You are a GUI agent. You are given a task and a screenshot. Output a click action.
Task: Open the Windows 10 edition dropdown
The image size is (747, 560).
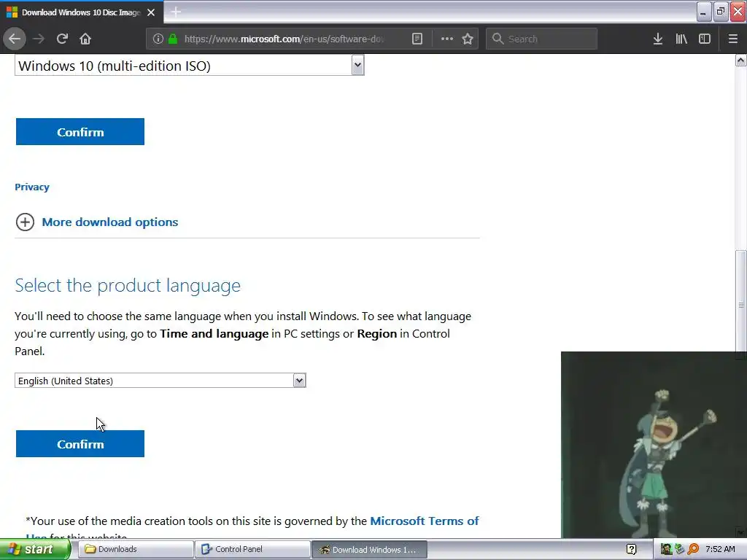pos(189,65)
